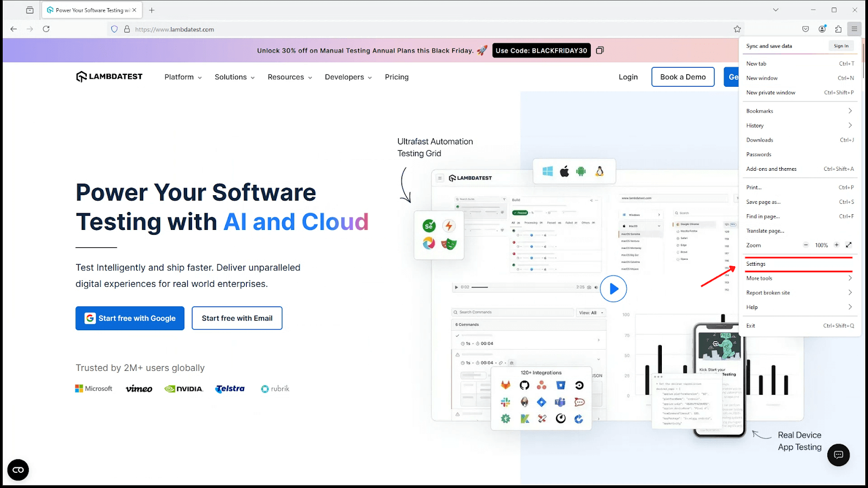Expand the Resources navigation dropdown
Viewport: 868px width, 488px height.
point(290,77)
